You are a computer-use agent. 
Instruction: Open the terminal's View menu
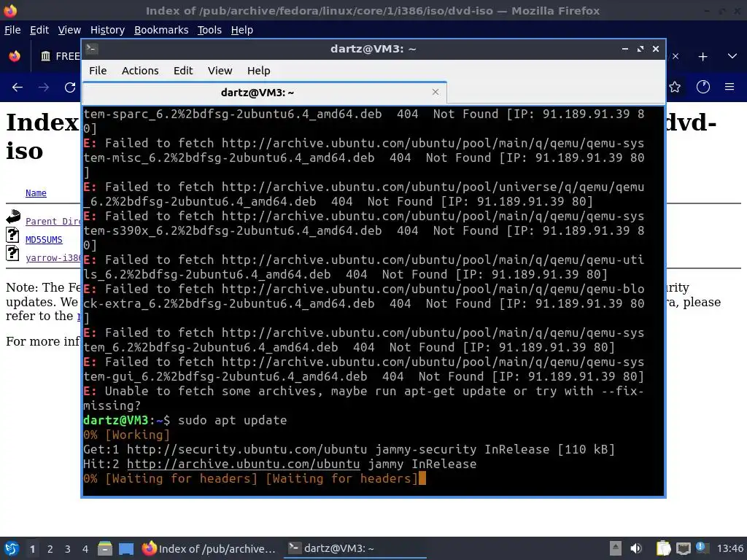(220, 71)
